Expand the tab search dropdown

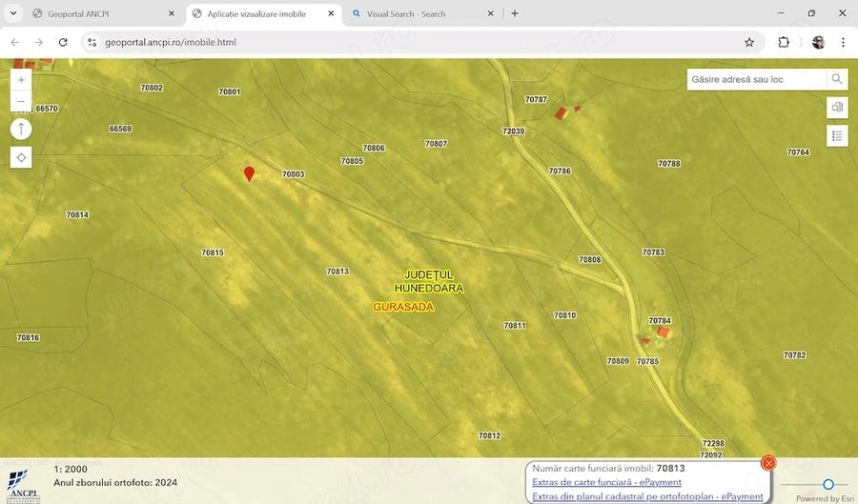(13, 13)
